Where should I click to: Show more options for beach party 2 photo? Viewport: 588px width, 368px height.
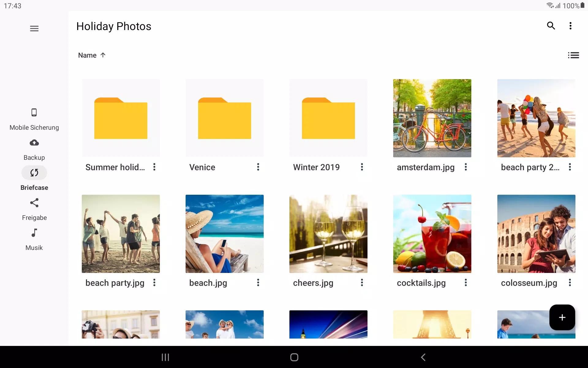tap(570, 167)
